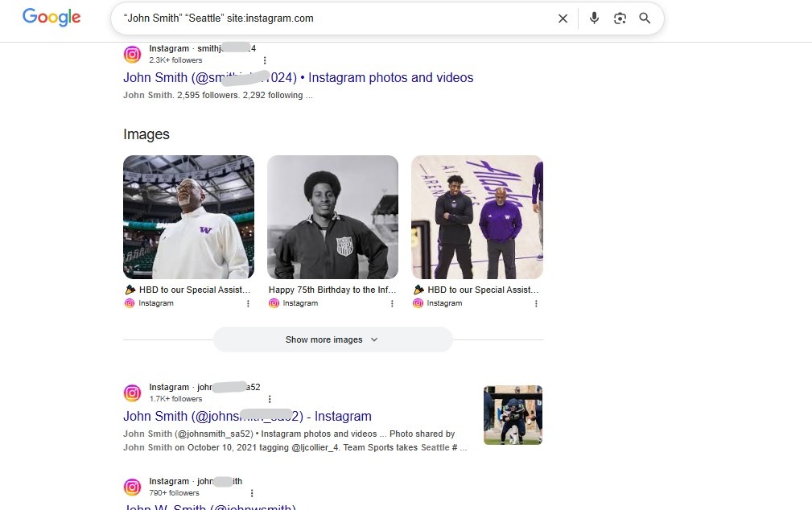Screen dimensions: 812x510
Task: Open three-dot menu for 1.7K+ followers result
Action: 270,399
